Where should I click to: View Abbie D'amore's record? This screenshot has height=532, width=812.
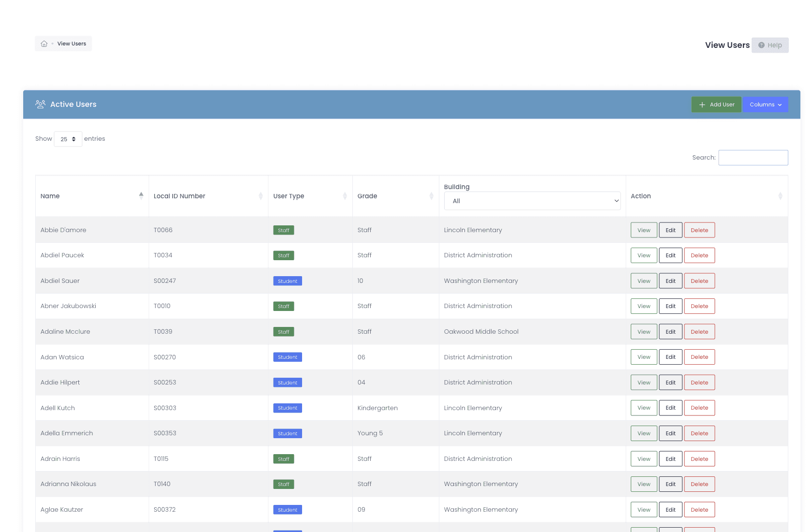pyautogui.click(x=644, y=230)
